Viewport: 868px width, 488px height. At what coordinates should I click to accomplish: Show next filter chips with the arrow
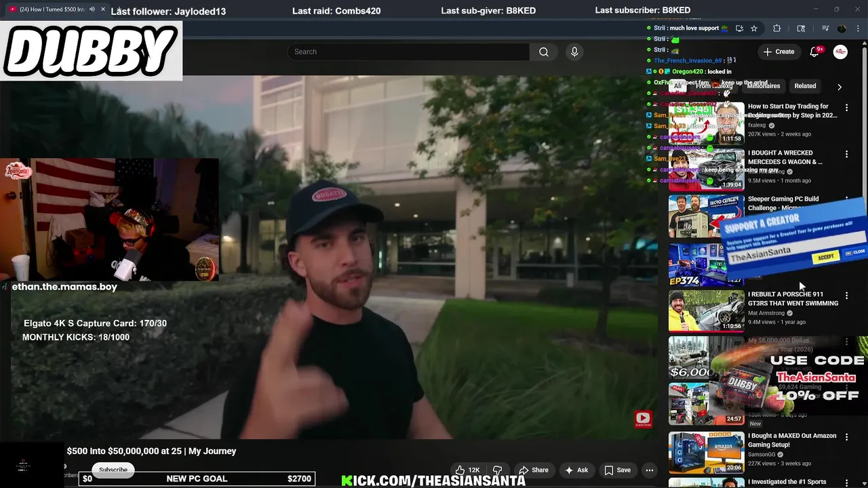point(840,87)
